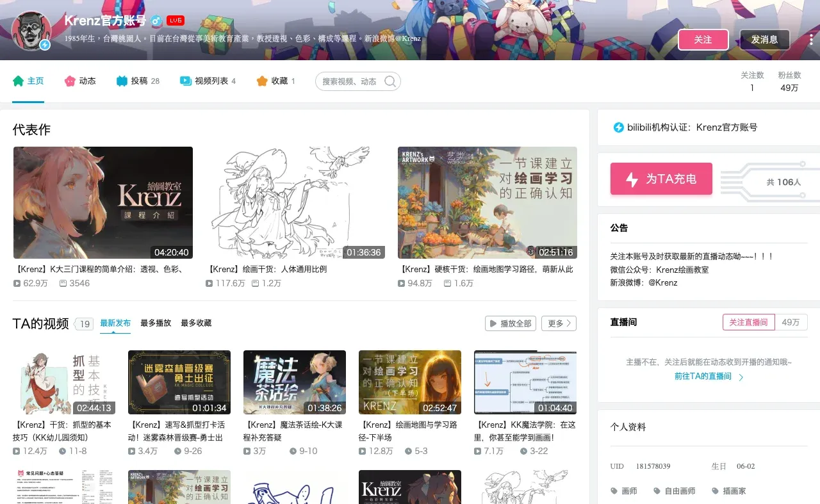The image size is (820, 504).
Task: Open title 【Krenz】魔法茶话绘-K大课程补充答疑
Action: 295,431
